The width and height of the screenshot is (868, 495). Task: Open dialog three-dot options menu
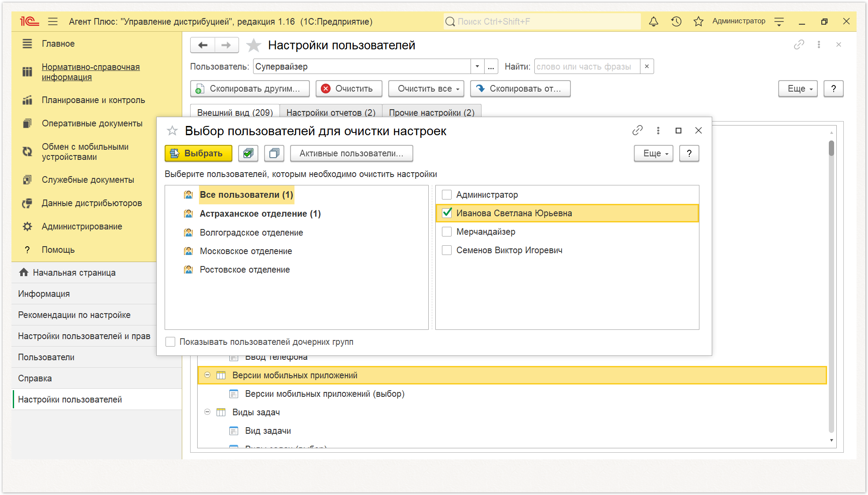click(658, 130)
